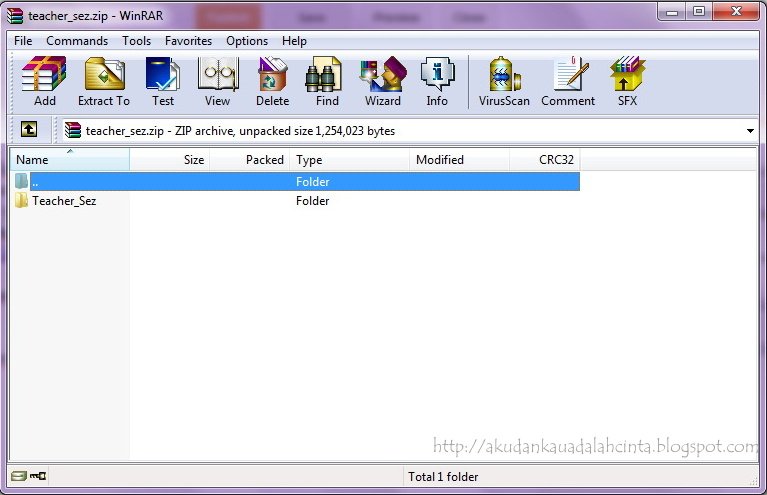Sort by the CRC32 column header

545,159
